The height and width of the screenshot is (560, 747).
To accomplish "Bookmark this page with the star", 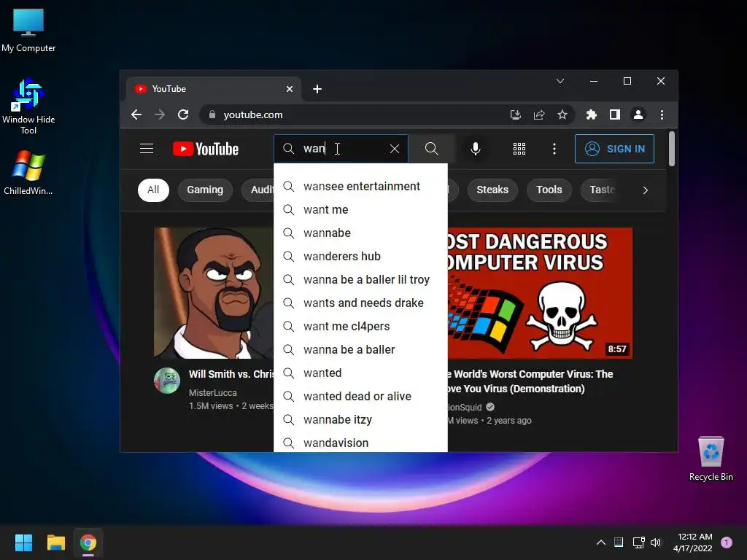I will point(562,114).
